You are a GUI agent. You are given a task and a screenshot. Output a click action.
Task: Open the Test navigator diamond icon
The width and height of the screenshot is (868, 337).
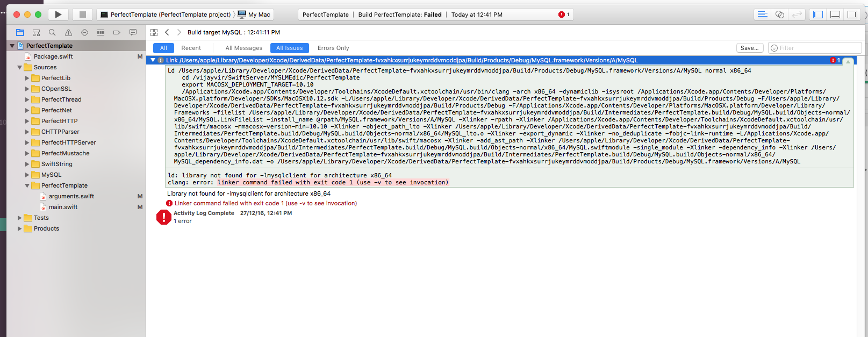click(84, 33)
